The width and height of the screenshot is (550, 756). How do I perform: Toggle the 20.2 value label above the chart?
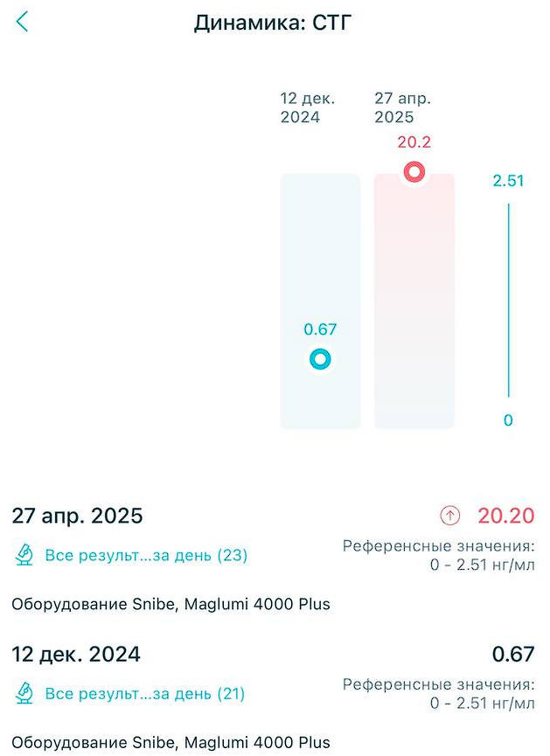coord(414,142)
